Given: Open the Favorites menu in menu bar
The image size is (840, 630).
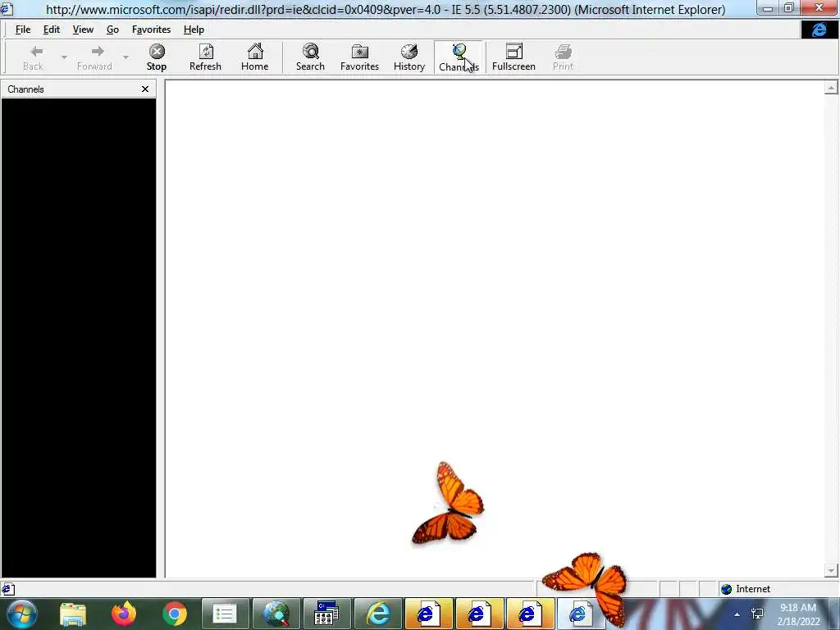Looking at the screenshot, I should [x=151, y=30].
